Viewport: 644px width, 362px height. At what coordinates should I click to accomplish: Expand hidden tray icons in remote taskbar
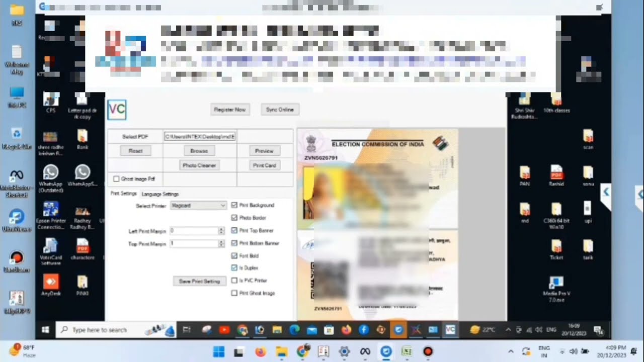(x=508, y=330)
